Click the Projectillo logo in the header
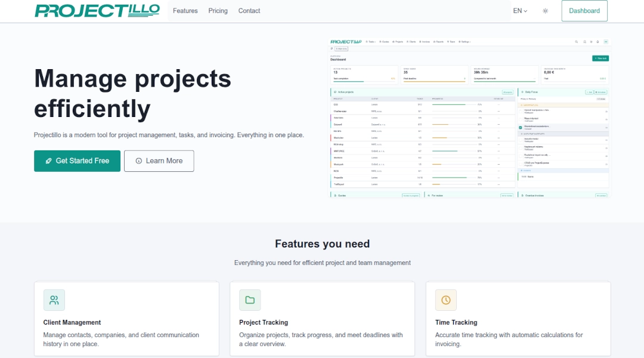Screen dimensions: 644x358 pos(97,10)
